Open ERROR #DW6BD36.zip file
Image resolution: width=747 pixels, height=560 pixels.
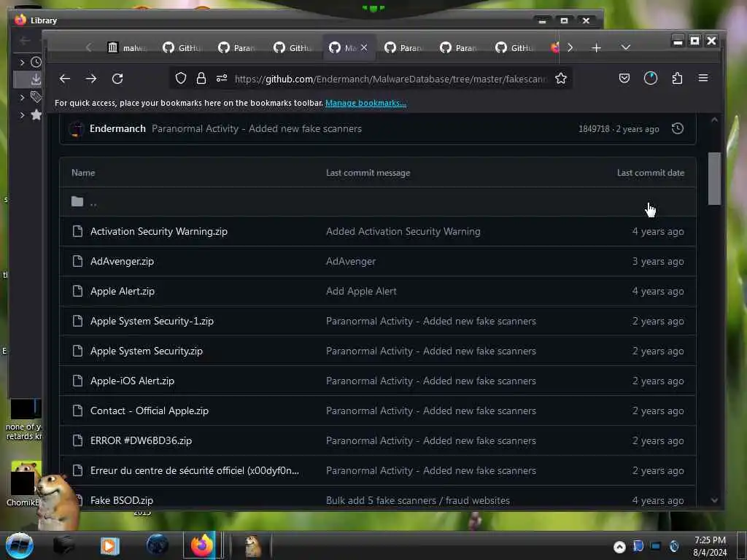pos(141,440)
